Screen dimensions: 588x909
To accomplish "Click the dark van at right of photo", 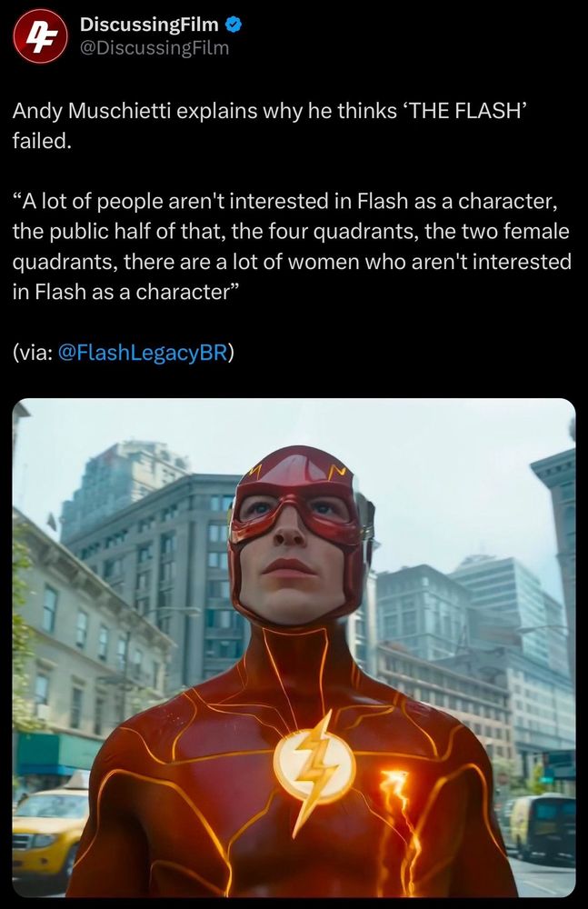I will click(x=542, y=826).
